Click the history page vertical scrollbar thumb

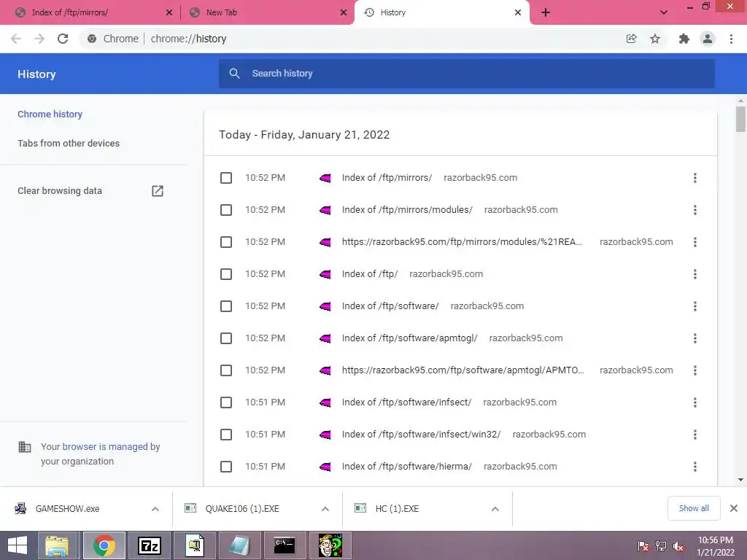(740, 119)
